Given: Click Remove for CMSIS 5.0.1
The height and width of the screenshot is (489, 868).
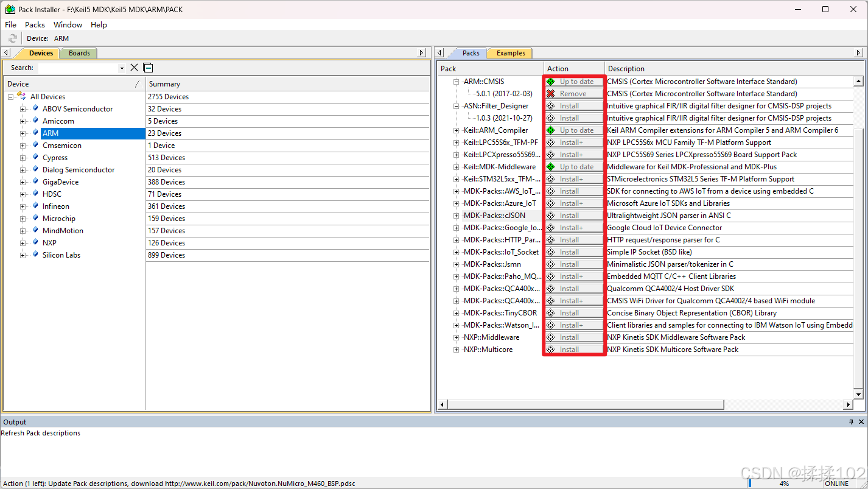Looking at the screenshot, I should 574,94.
